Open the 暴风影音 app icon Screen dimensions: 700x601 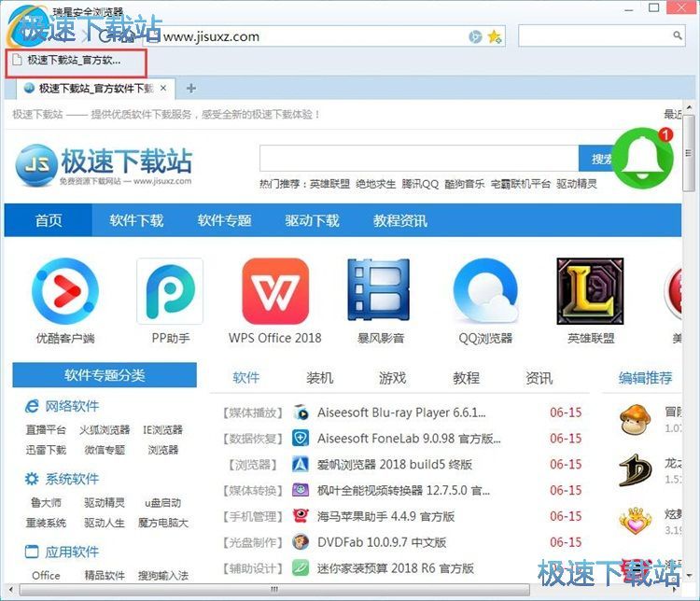pyautogui.click(x=379, y=290)
